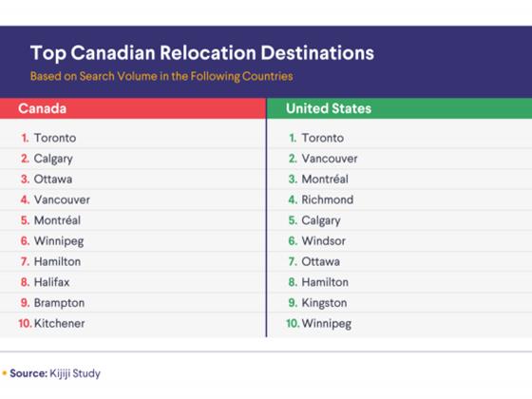This screenshot has width=532, height=399.
Task: Select Hamilton ranked eighth under United States
Action: click(x=325, y=282)
